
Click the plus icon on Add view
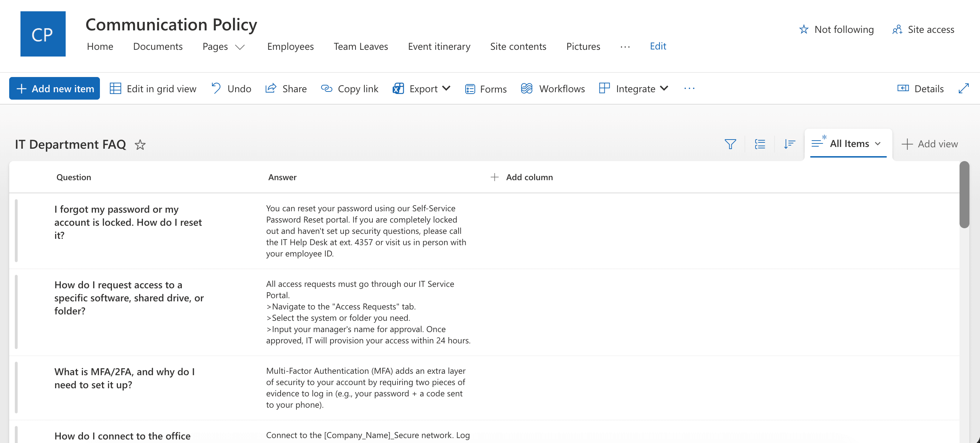tap(907, 144)
